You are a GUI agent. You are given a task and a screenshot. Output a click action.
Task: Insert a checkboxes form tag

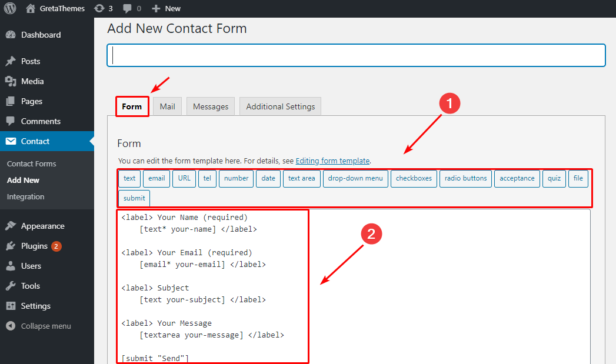(414, 178)
